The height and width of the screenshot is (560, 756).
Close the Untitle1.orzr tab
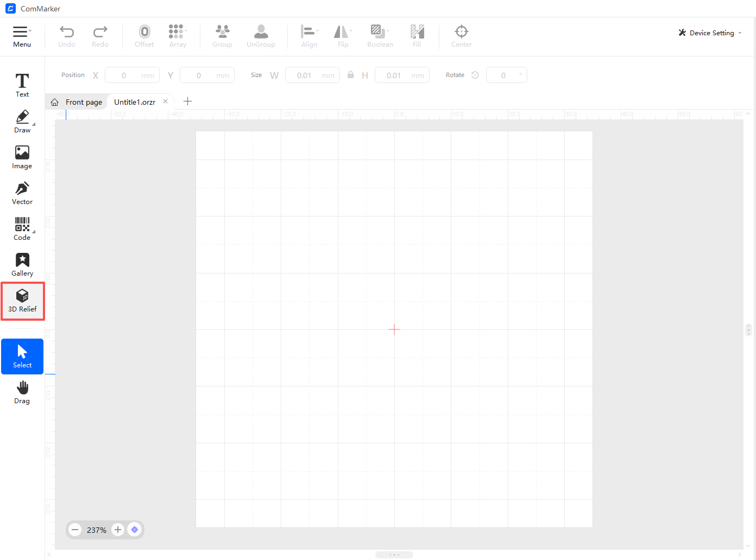[x=166, y=101]
